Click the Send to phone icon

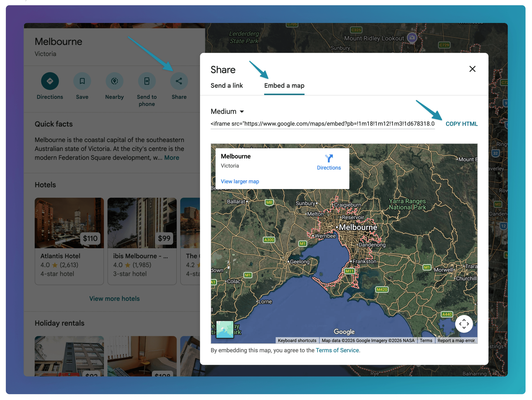coord(147,81)
